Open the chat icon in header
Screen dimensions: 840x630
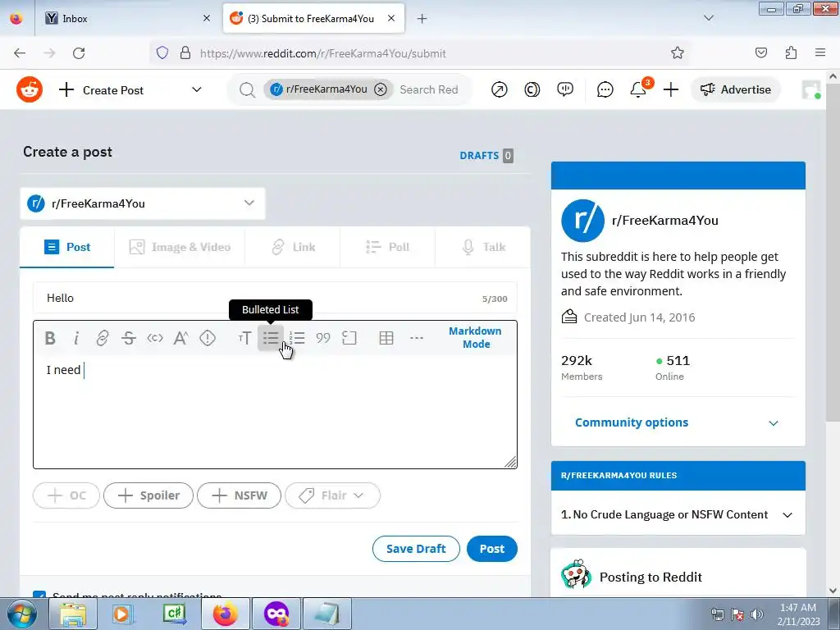[x=605, y=89]
